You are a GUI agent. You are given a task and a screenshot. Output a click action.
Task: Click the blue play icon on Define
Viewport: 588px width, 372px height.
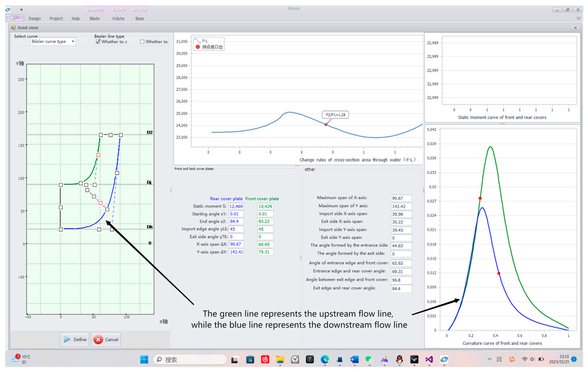coord(67,339)
